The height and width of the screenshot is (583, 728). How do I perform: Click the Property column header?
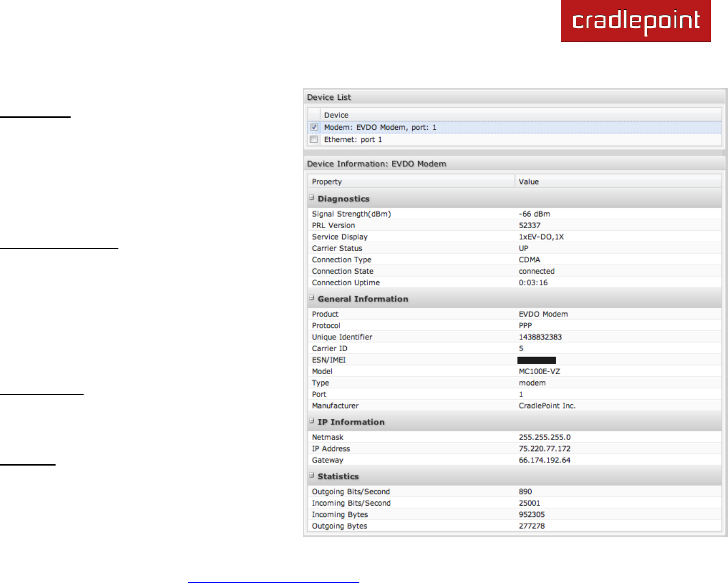click(x=411, y=181)
